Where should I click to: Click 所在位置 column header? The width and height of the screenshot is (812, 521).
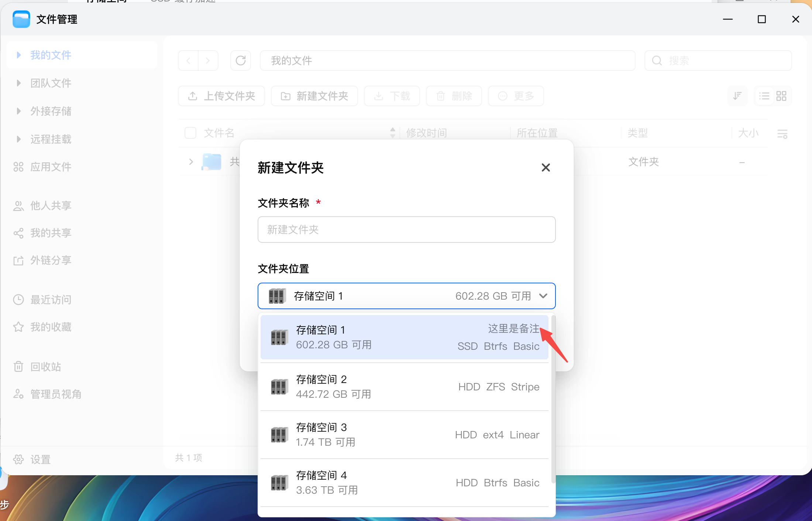[x=537, y=133]
